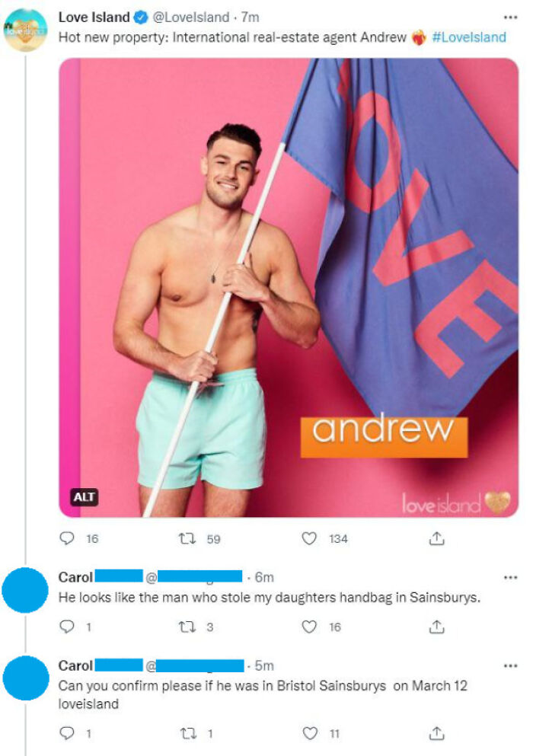Open more options on Carol's 6m comment
533x756 pixels.
510,577
